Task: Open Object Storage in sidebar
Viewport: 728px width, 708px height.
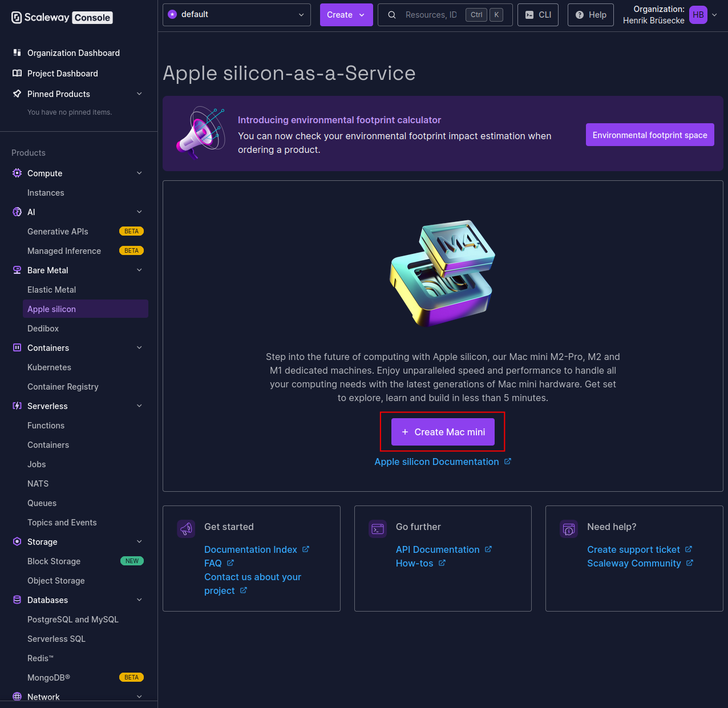Action: coord(86,581)
